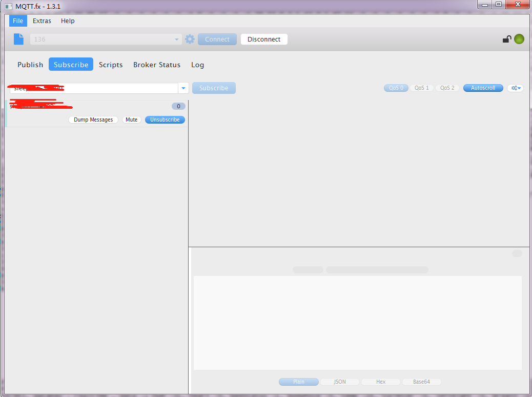Switch to the Subscribe tab

point(71,65)
